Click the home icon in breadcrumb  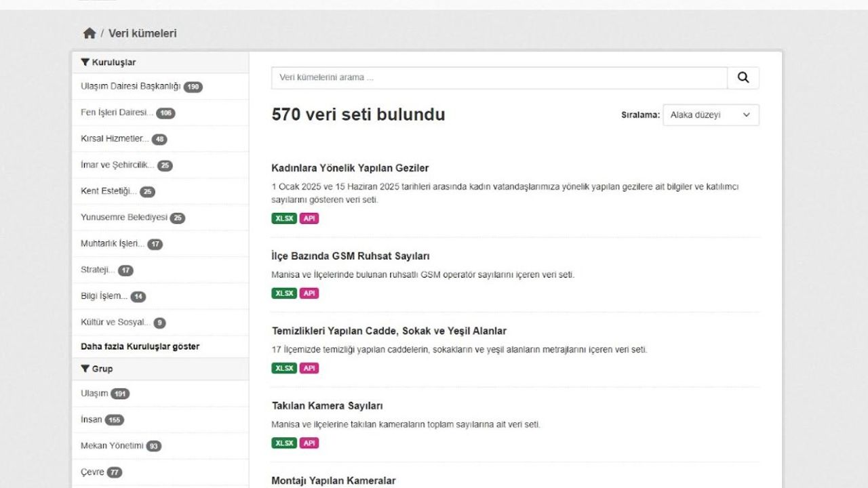(90, 33)
